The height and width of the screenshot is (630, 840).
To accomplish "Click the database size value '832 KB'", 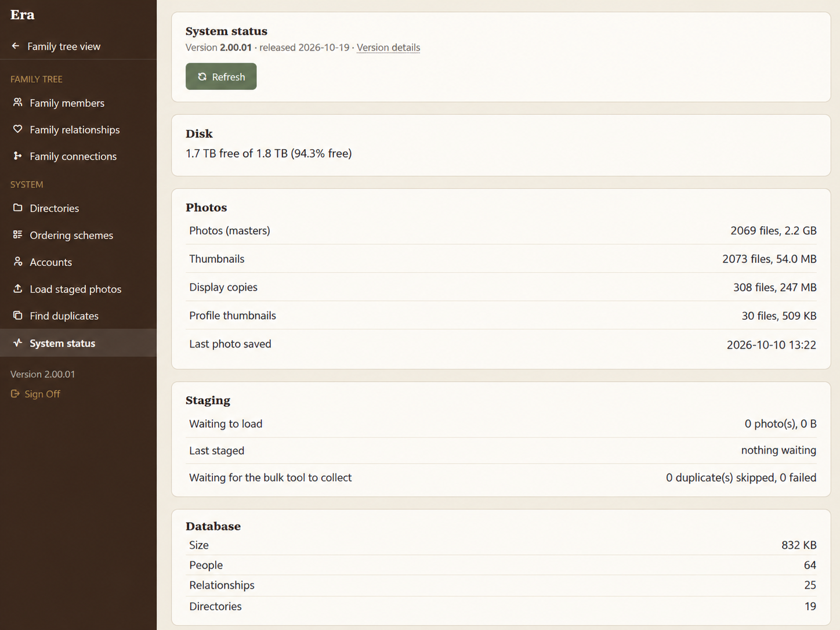I will (799, 545).
